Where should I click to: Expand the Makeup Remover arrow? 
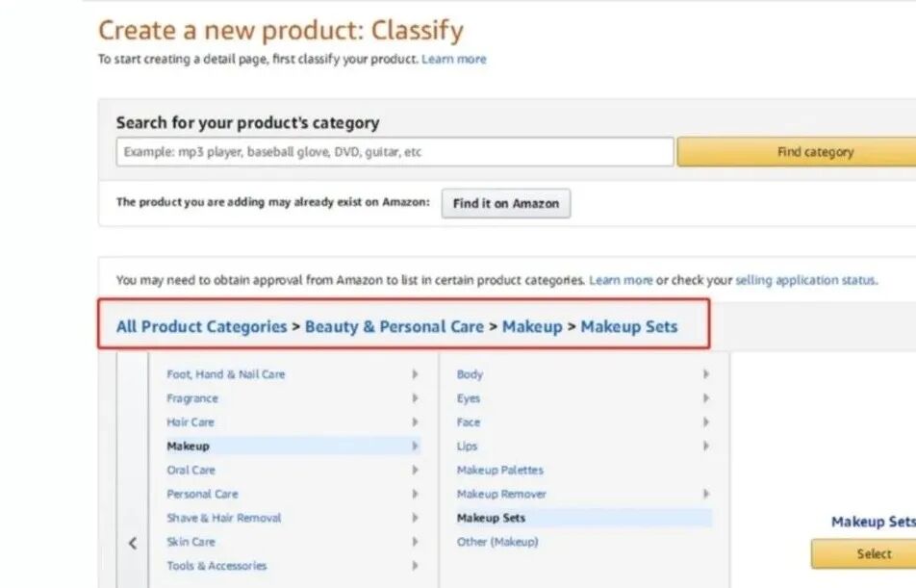pos(705,494)
